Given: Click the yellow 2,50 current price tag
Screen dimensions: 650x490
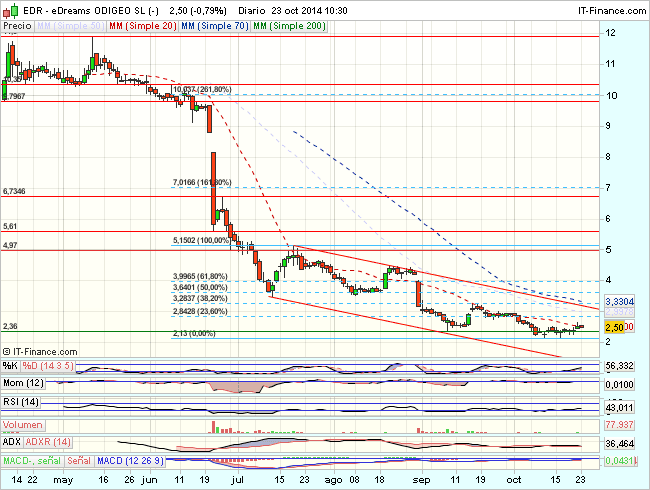Looking at the screenshot, I should [614, 327].
